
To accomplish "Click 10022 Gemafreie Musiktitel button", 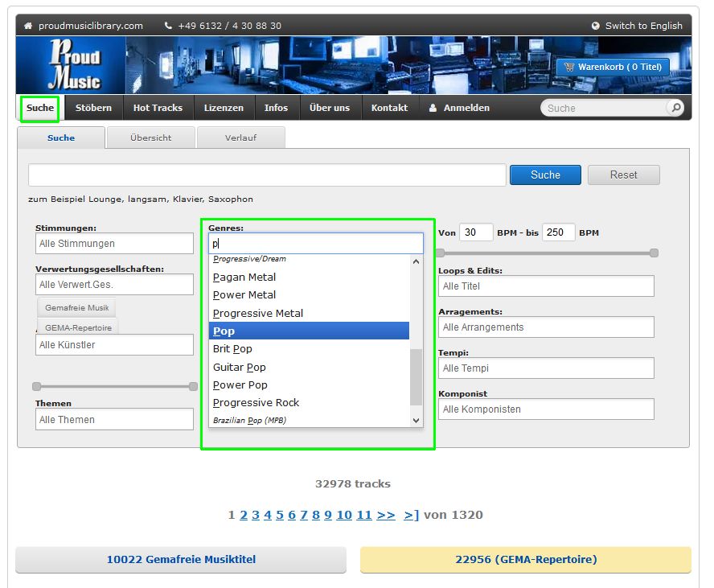I will (181, 559).
